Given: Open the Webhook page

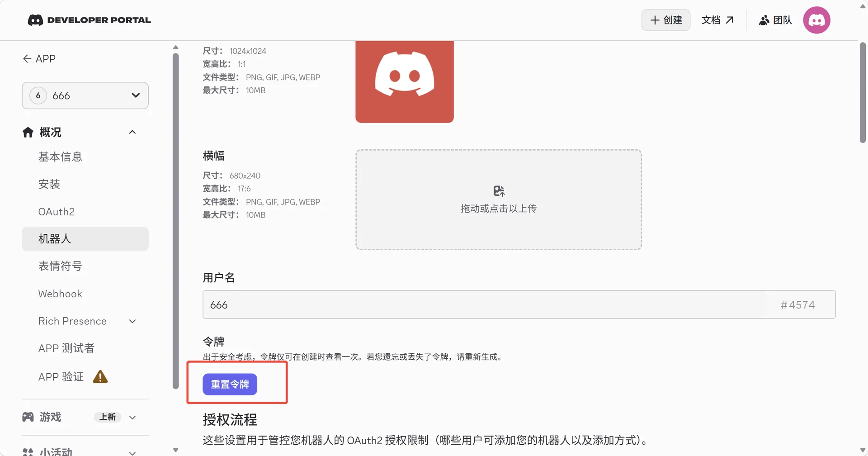Looking at the screenshot, I should tap(60, 294).
